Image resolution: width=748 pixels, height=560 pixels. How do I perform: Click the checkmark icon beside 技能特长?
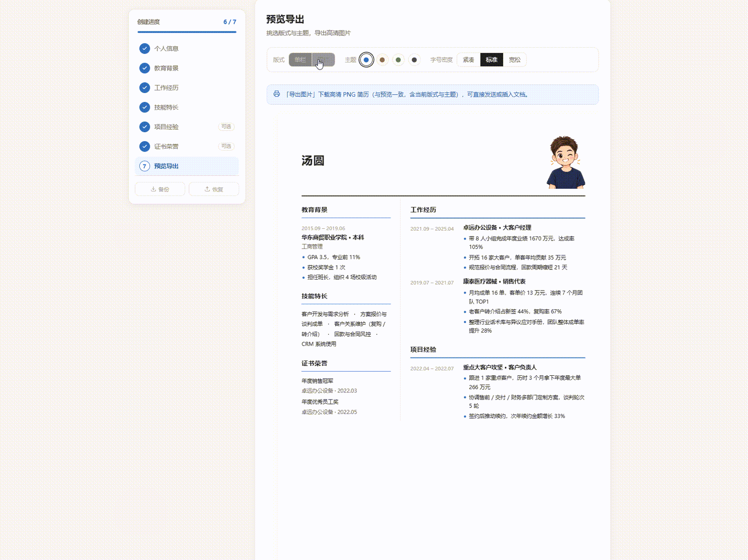pyautogui.click(x=144, y=107)
